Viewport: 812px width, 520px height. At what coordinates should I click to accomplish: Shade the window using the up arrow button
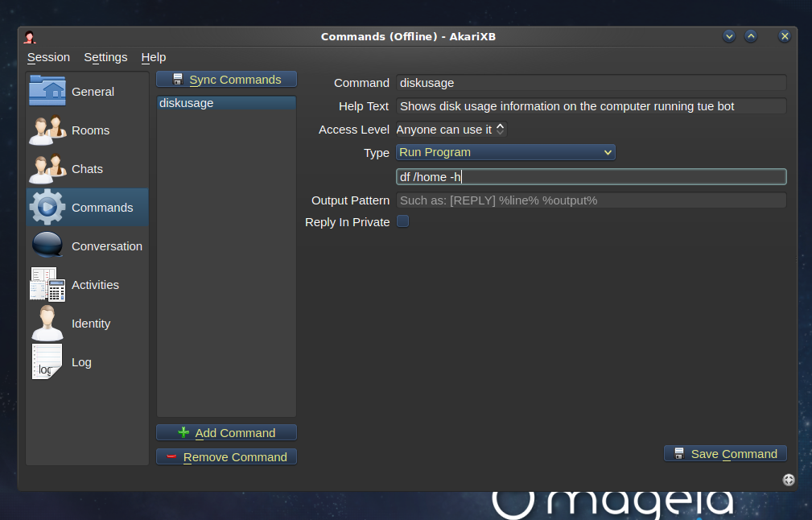(x=751, y=36)
